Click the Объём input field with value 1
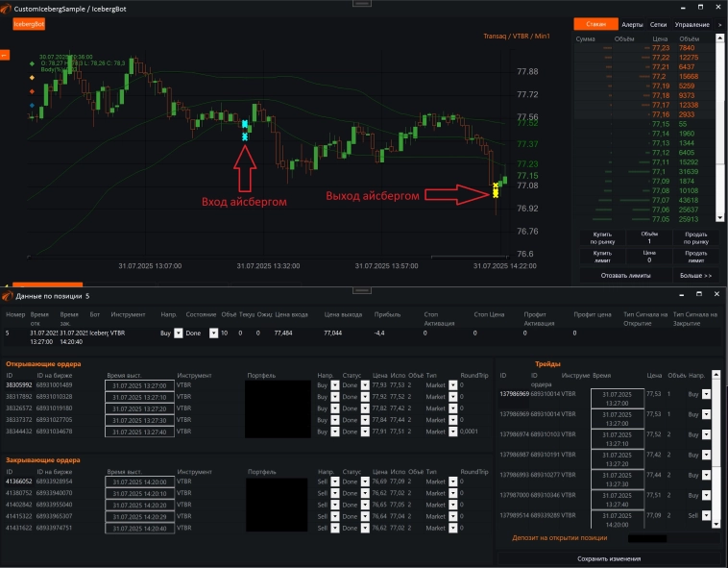The height and width of the screenshot is (568, 728). point(649,241)
